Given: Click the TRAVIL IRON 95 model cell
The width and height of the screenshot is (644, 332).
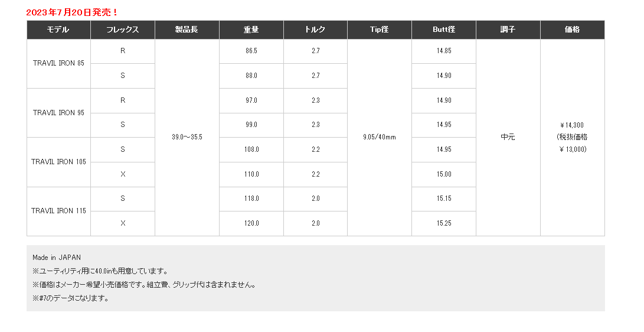Looking at the screenshot, I should tap(58, 113).
